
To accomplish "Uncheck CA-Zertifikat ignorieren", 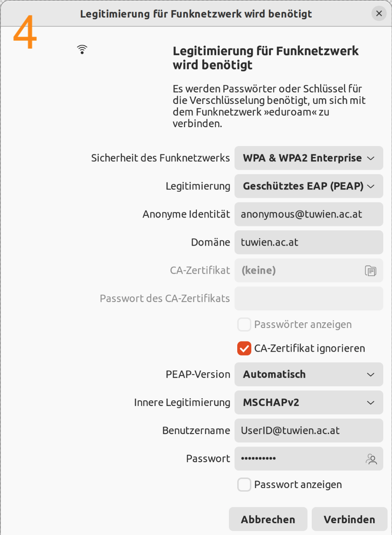I will (x=244, y=349).
